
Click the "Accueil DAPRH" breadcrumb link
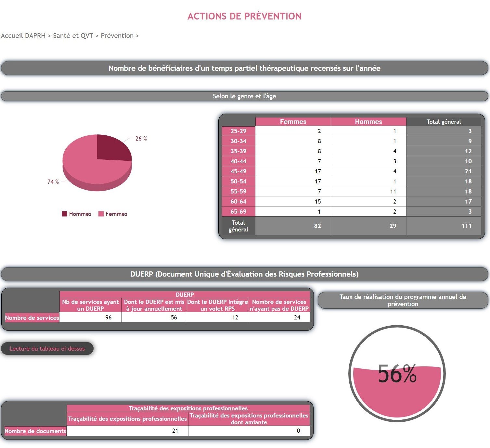point(23,36)
